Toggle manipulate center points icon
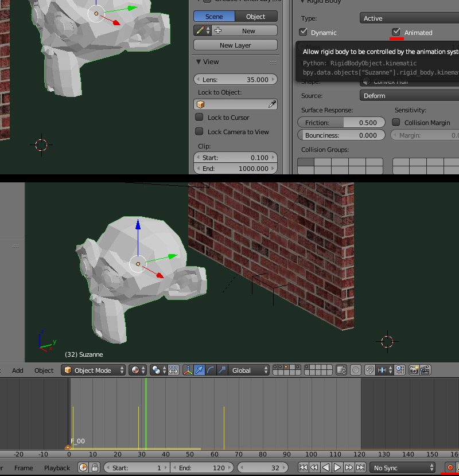The image size is (459, 476). point(173,370)
